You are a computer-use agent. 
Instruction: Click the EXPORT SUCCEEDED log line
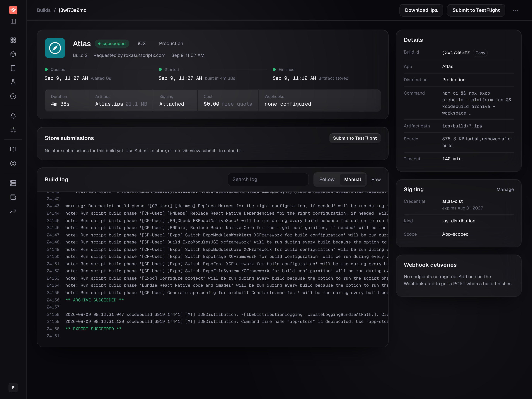click(x=93, y=329)
